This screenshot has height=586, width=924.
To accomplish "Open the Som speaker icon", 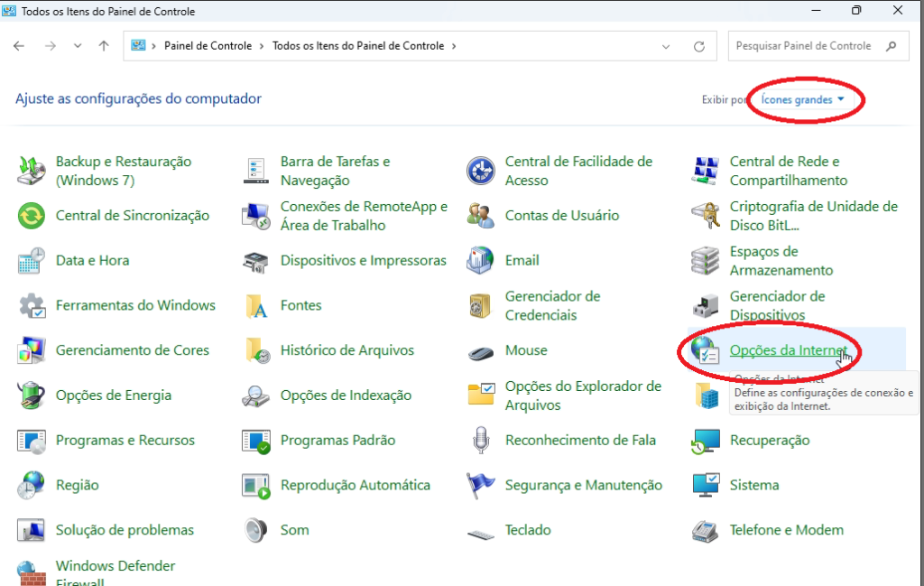I will [x=255, y=530].
